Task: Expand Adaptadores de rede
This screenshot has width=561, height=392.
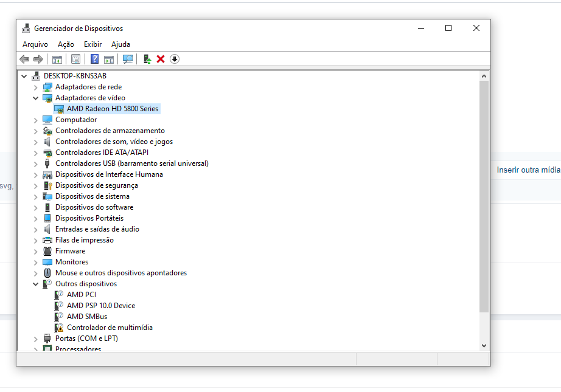Action: point(35,87)
